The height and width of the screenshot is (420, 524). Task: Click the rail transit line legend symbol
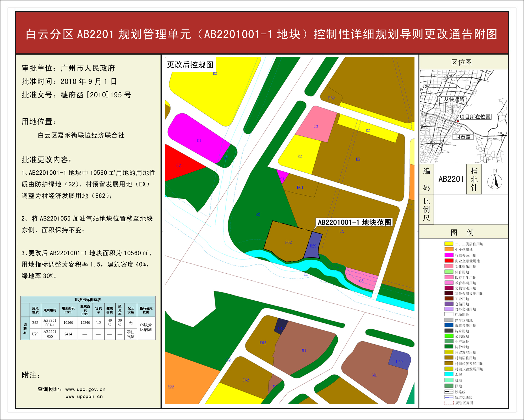pos(449,397)
